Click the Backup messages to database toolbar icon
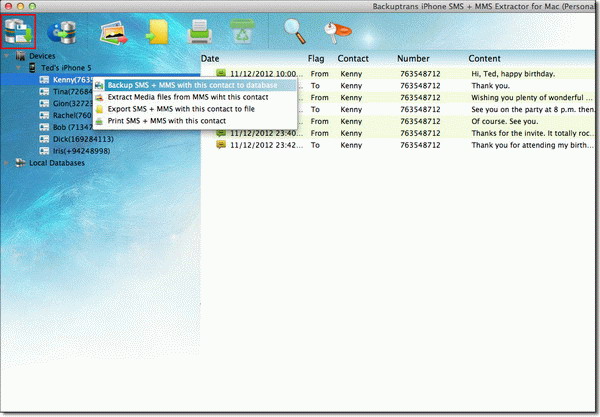This screenshot has width=600, height=417. [18, 31]
